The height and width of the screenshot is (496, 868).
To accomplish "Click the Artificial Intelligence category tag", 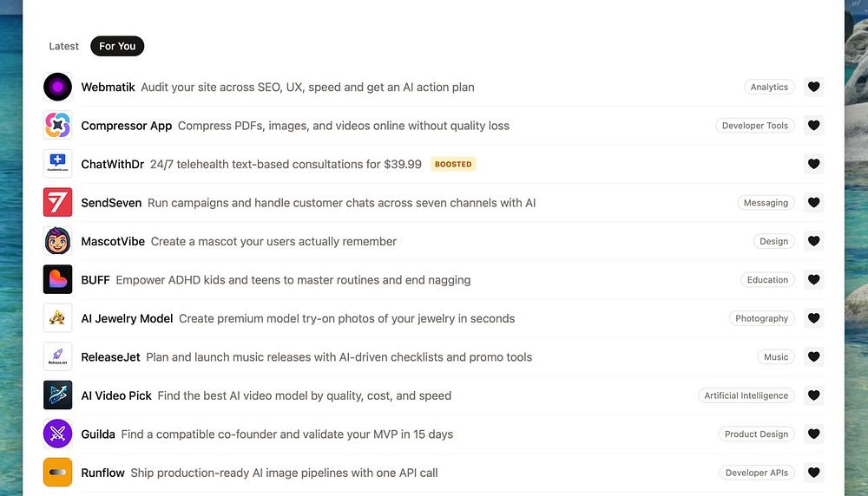I will 746,395.
